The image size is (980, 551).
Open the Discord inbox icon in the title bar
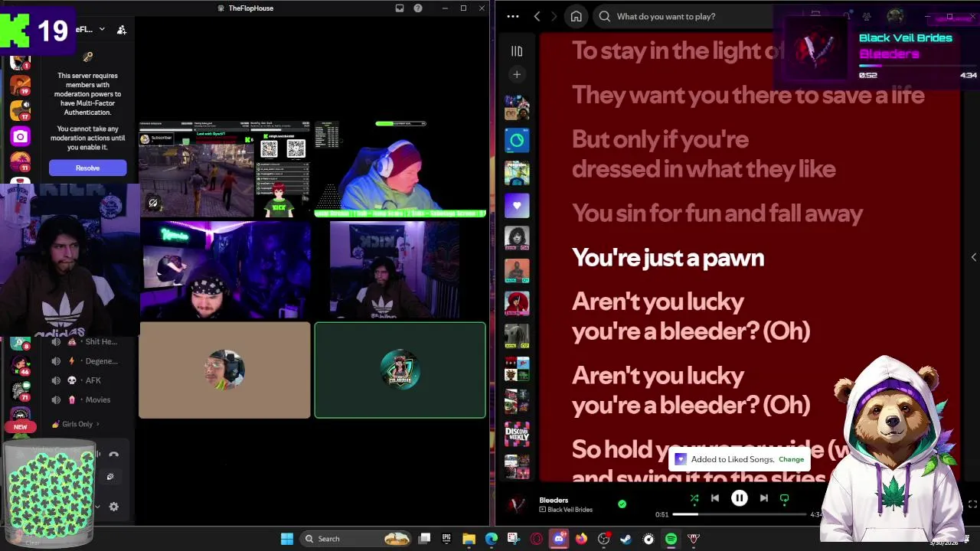[x=399, y=8]
